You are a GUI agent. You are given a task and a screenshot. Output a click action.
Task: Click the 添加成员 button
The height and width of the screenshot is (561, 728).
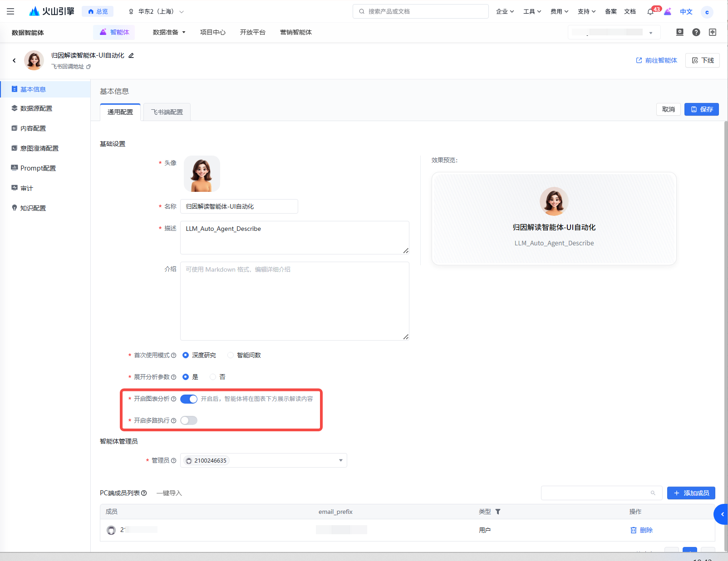click(691, 493)
